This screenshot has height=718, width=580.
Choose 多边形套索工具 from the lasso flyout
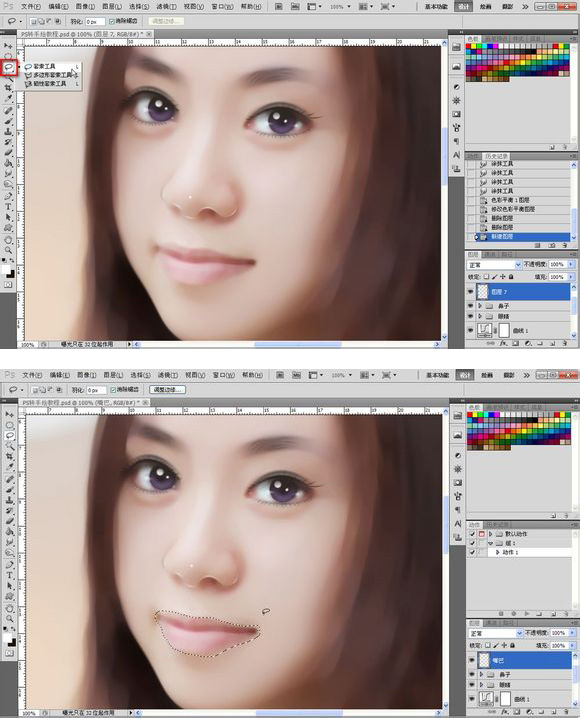(52, 75)
